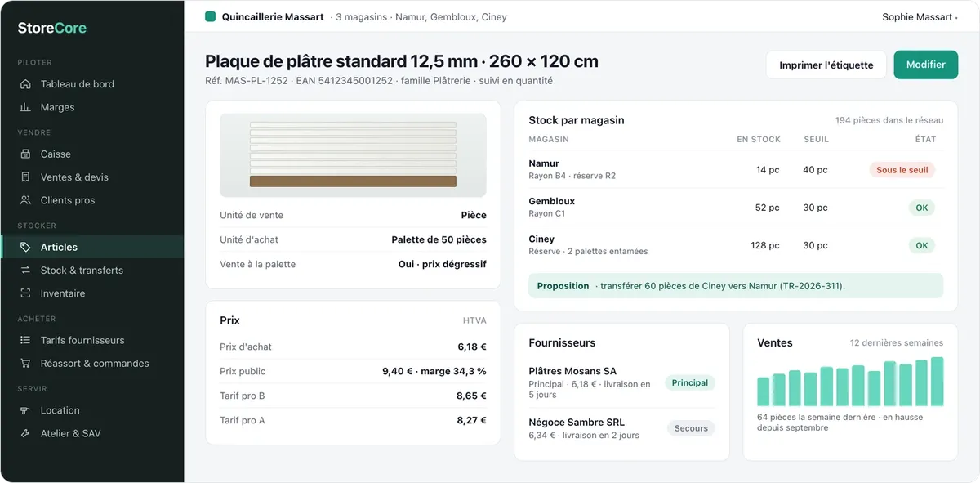This screenshot has height=483, width=980.
Task: Select the receipt icon for Ventes & devis
Action: [24, 177]
